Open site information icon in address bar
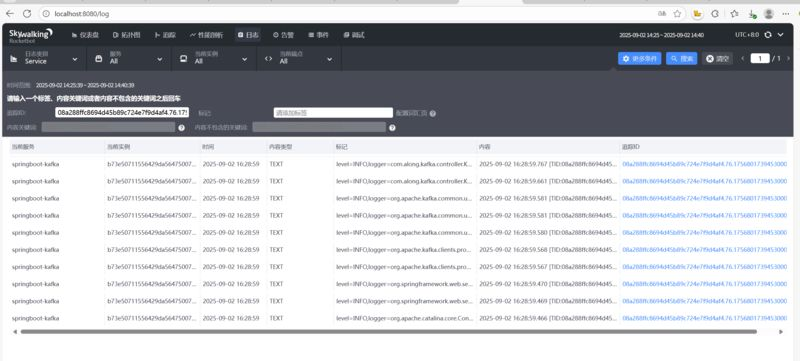 pos(46,14)
